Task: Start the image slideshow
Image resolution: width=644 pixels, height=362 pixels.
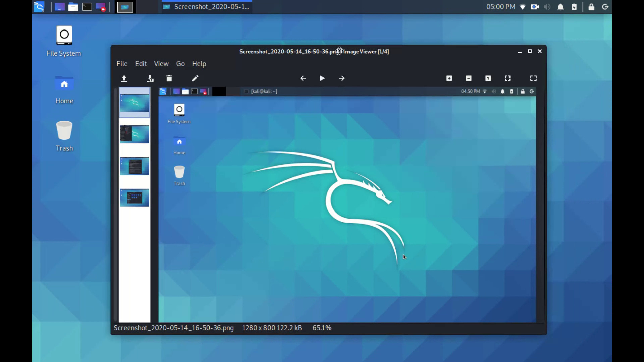Action: click(322, 78)
